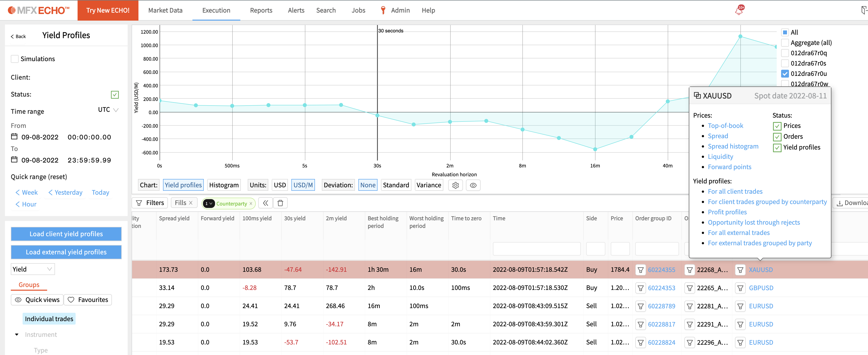Remove the Counterparty grouping tag
The height and width of the screenshot is (355, 868).
click(251, 203)
